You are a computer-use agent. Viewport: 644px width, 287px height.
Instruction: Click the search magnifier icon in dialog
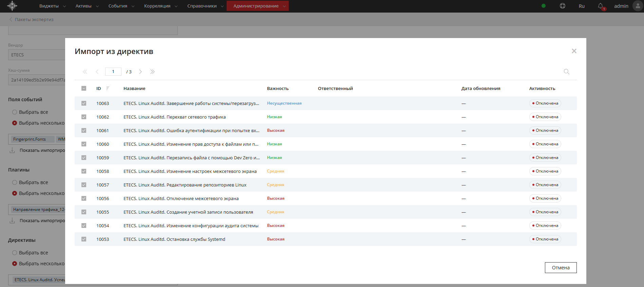566,72
